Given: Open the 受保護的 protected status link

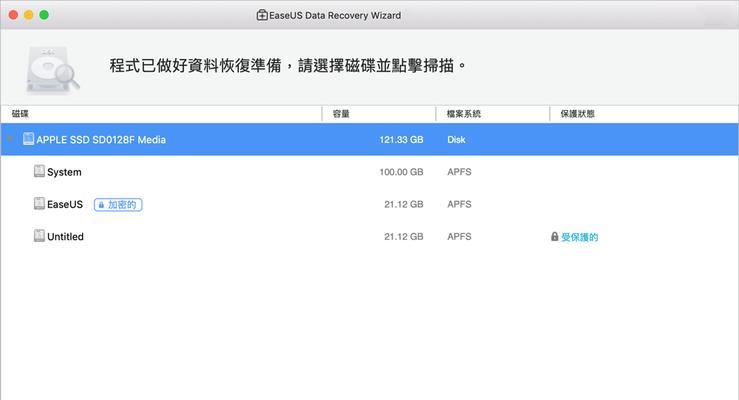Looking at the screenshot, I should pyautogui.click(x=579, y=237).
